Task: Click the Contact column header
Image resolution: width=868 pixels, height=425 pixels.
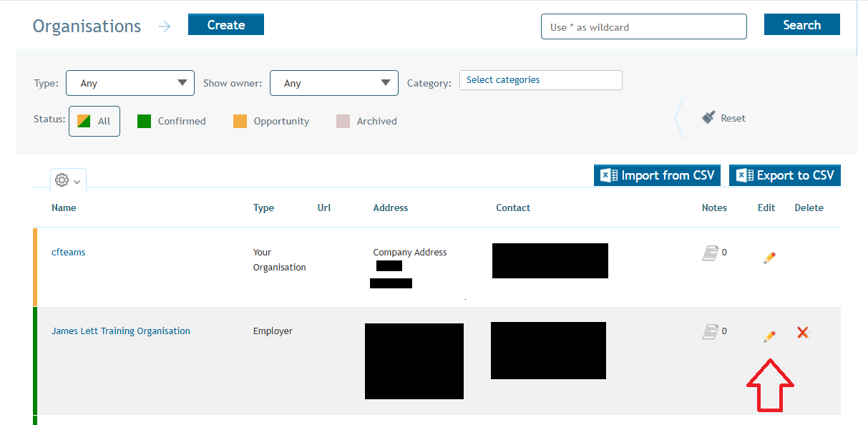Action: click(513, 207)
